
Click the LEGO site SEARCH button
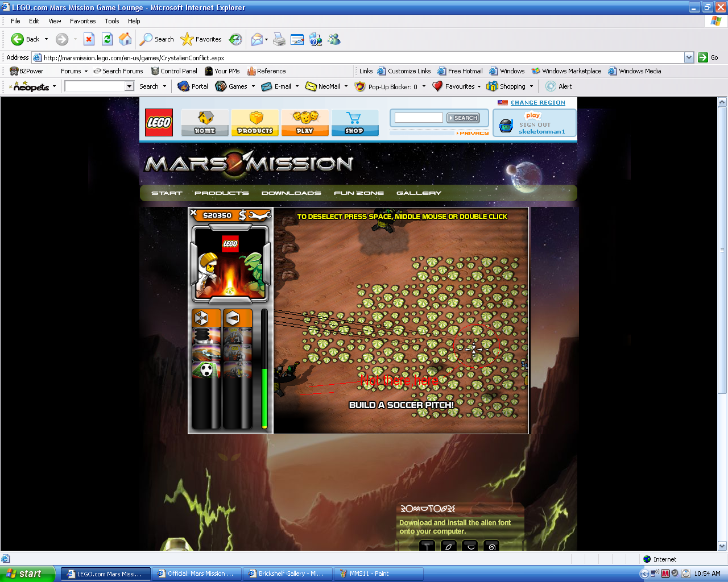pos(463,118)
